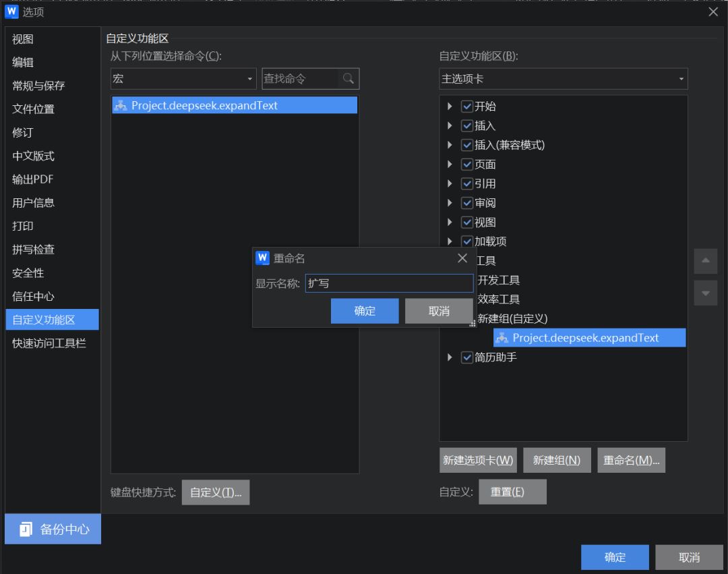Click the move-up arrow button

705,260
